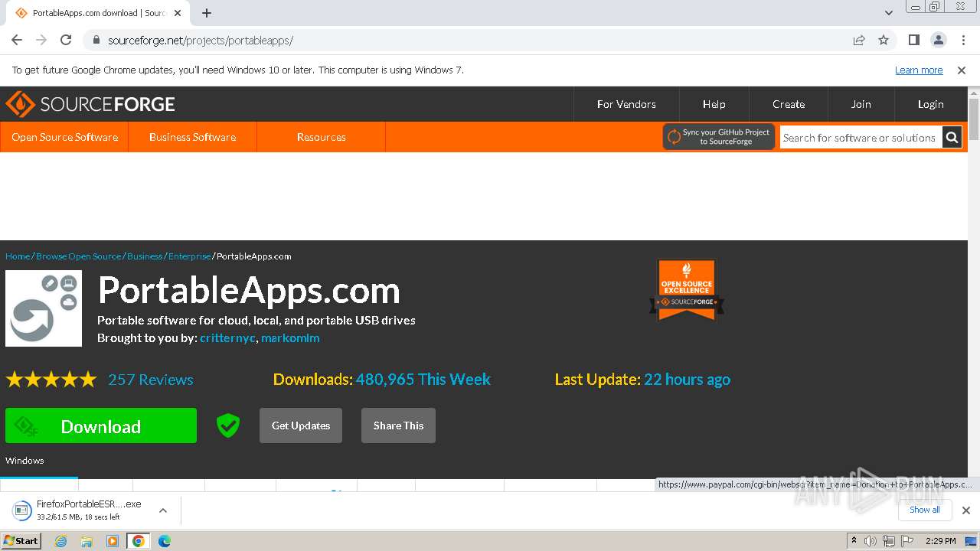Click the taskbar clock showing 2:29 PM
This screenshot has width=980, height=551.
(x=940, y=541)
